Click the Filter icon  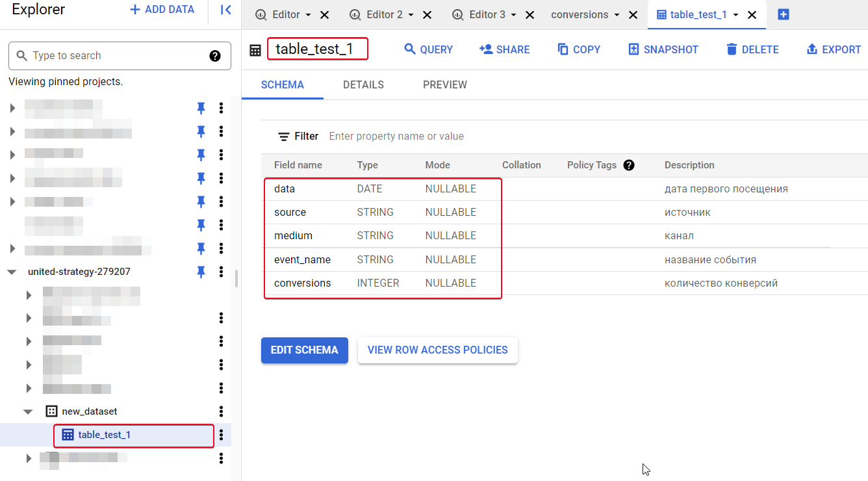coord(284,136)
